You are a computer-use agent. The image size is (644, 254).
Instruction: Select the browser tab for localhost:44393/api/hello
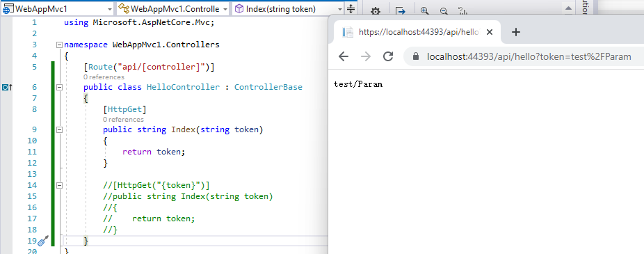pos(417,32)
